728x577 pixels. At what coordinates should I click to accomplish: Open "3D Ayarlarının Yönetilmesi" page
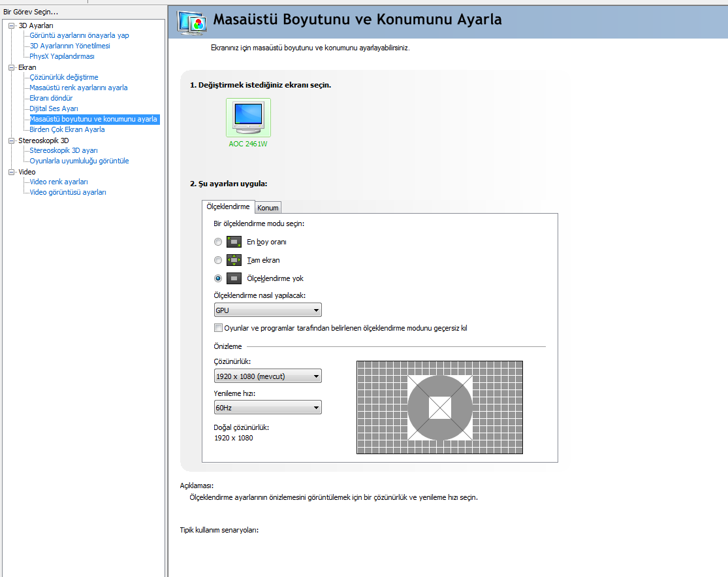(70, 46)
